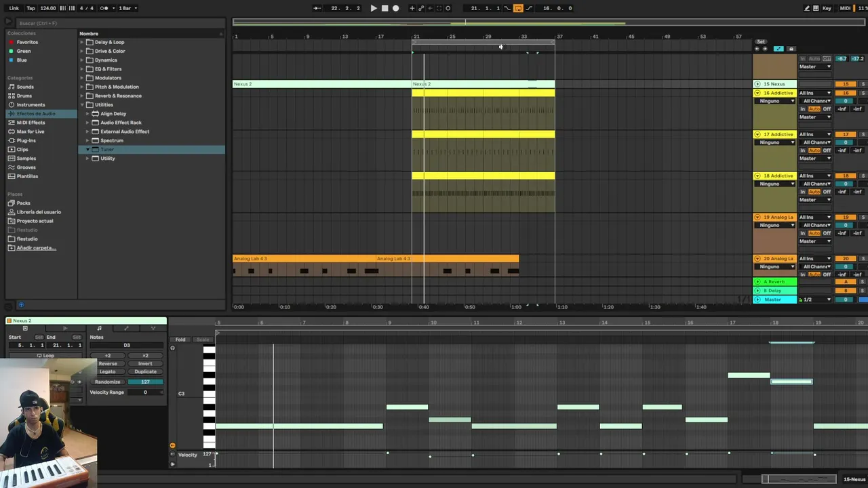Stop playback with the square Stop button
Screen dimensions: 868x488
coord(385,8)
